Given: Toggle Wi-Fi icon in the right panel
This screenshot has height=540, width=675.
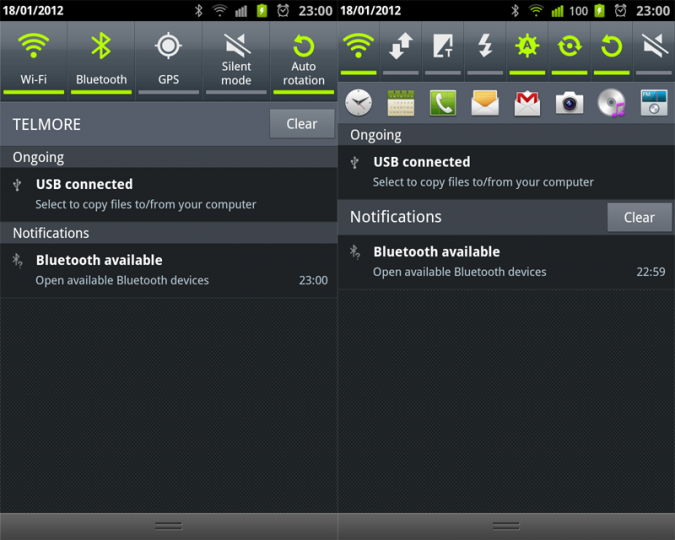Looking at the screenshot, I should (358, 51).
